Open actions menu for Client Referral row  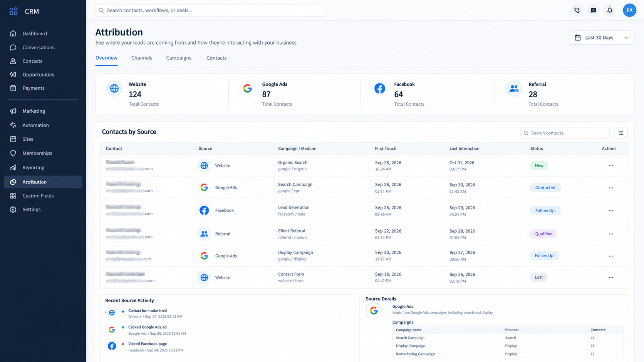[x=611, y=234]
